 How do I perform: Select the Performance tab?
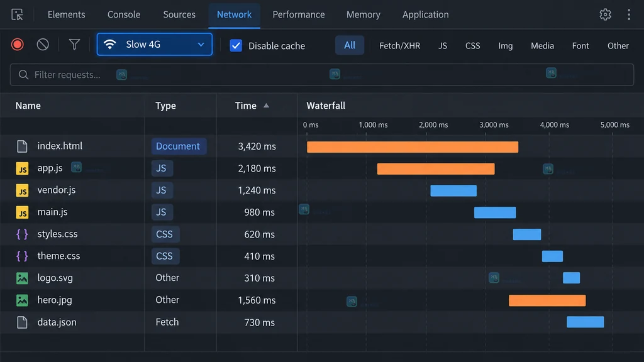pyautogui.click(x=299, y=14)
